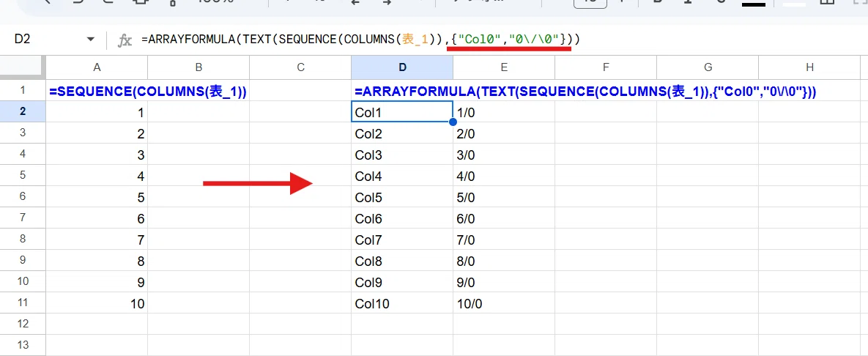Click the cell showing 5/0
This screenshot has height=356, width=868.
pos(504,196)
